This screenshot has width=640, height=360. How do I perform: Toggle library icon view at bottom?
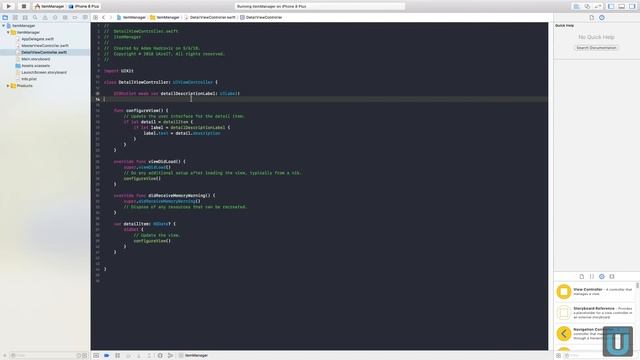(x=558, y=356)
